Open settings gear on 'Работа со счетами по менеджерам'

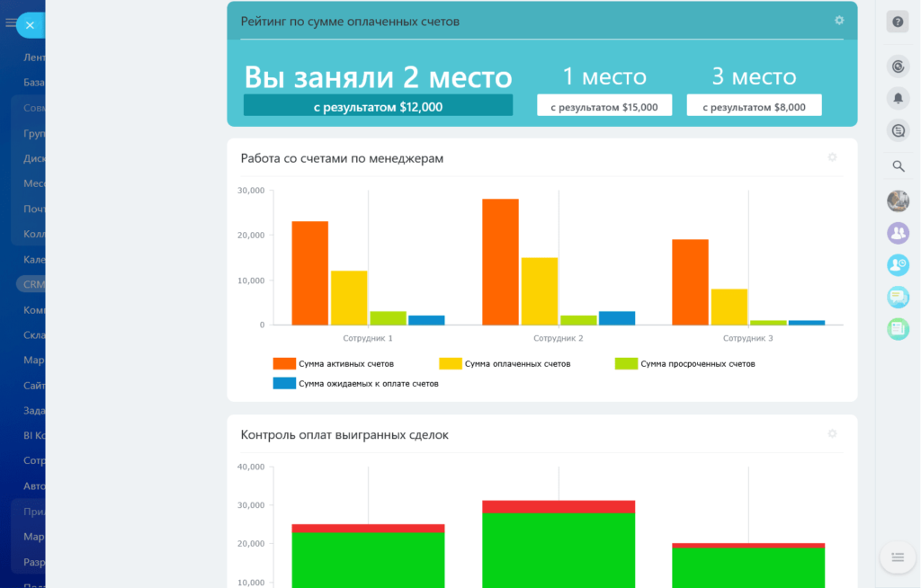[832, 156]
